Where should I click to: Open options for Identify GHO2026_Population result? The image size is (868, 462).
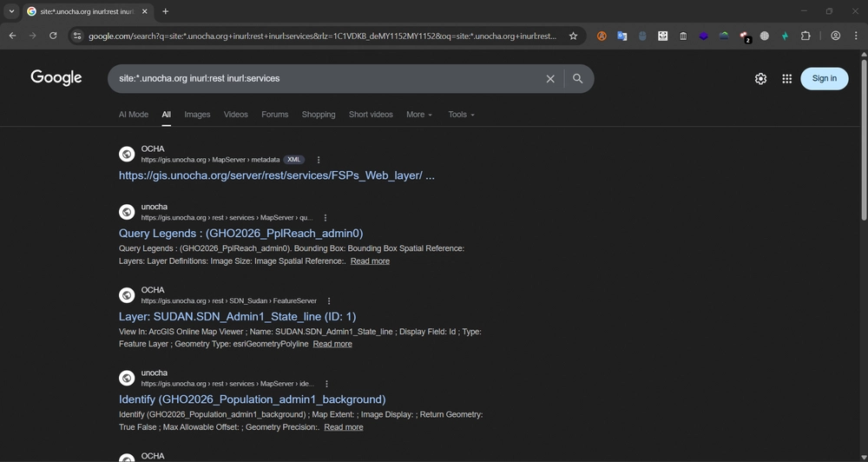[326, 383]
